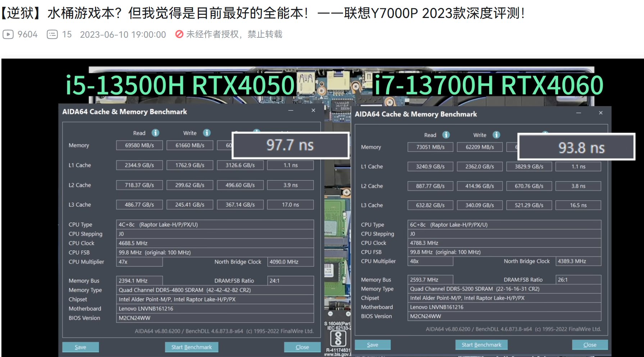The image size is (644, 357).
Task: Select L1 cache read 2344.9 GB/s
Action: 140,165
